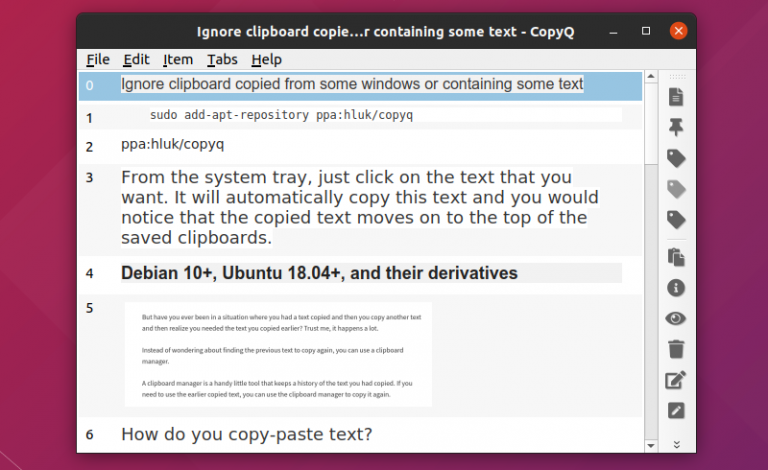The width and height of the screenshot is (768, 470).
Task: Select the "How do you copy-paste text?" item
Action: tap(360, 435)
